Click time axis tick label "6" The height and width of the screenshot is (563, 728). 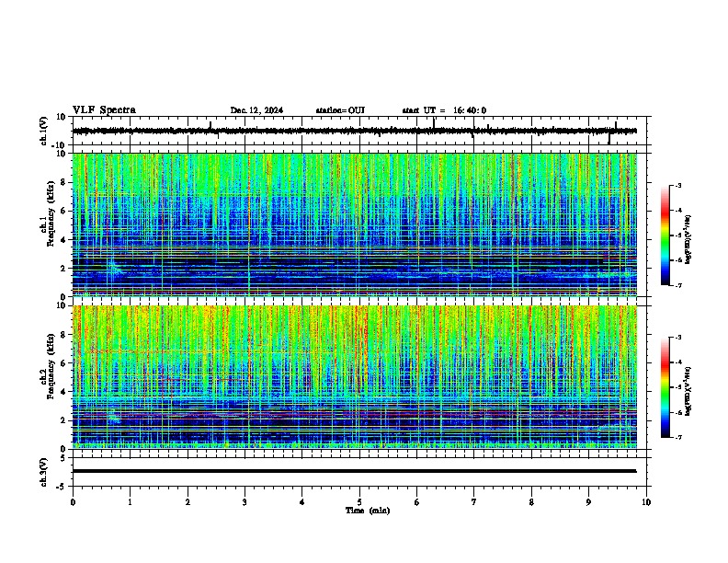(x=417, y=502)
